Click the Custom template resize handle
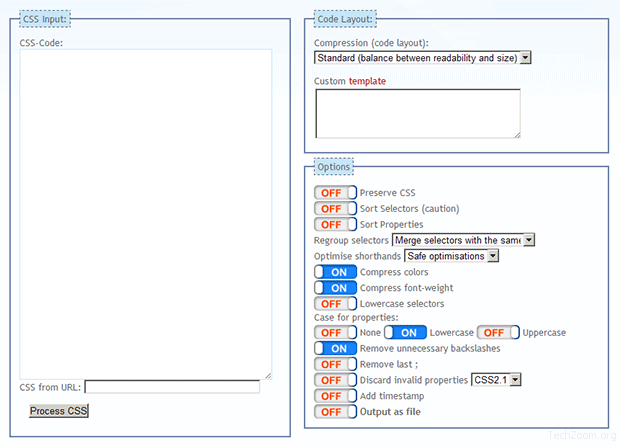 (517, 135)
